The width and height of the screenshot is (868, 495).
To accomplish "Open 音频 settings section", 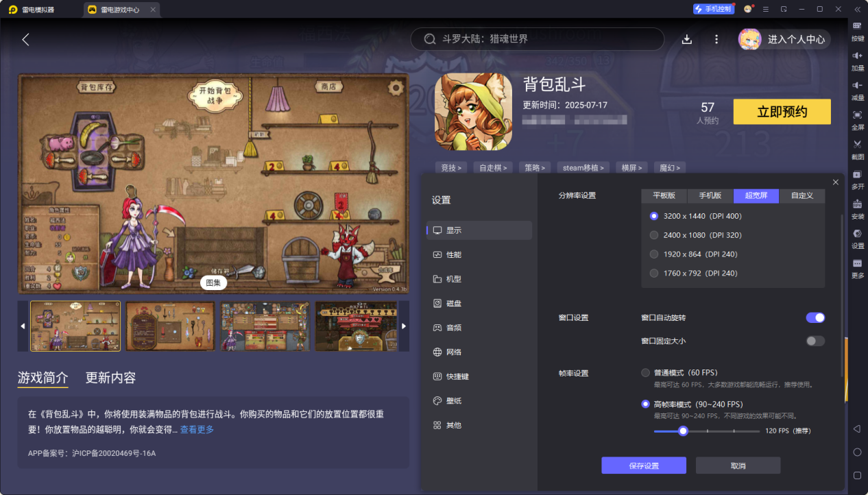I will click(479, 328).
